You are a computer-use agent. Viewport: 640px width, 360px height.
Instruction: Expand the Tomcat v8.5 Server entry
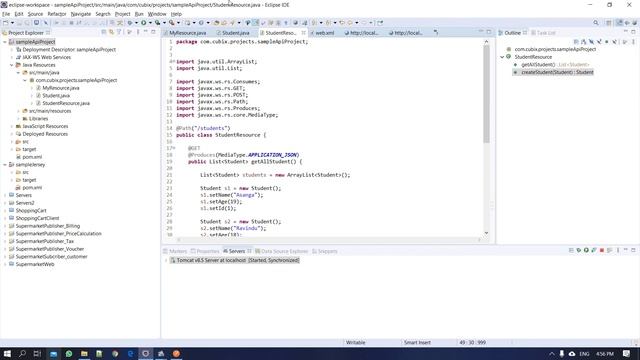pos(166,260)
